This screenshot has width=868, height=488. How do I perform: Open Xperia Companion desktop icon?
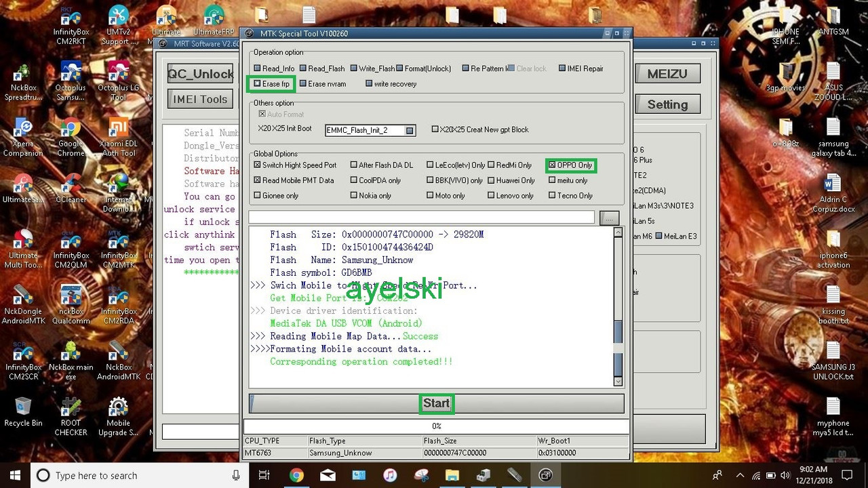point(24,138)
